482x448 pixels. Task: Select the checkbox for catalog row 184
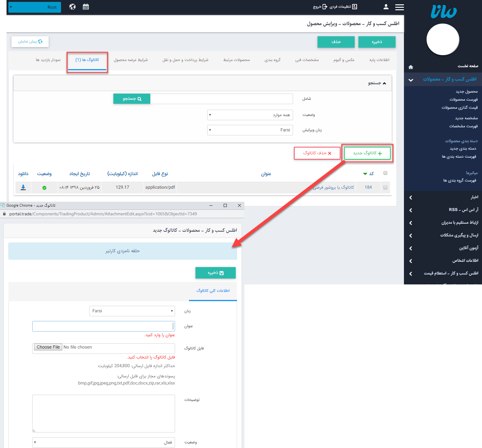(x=385, y=187)
